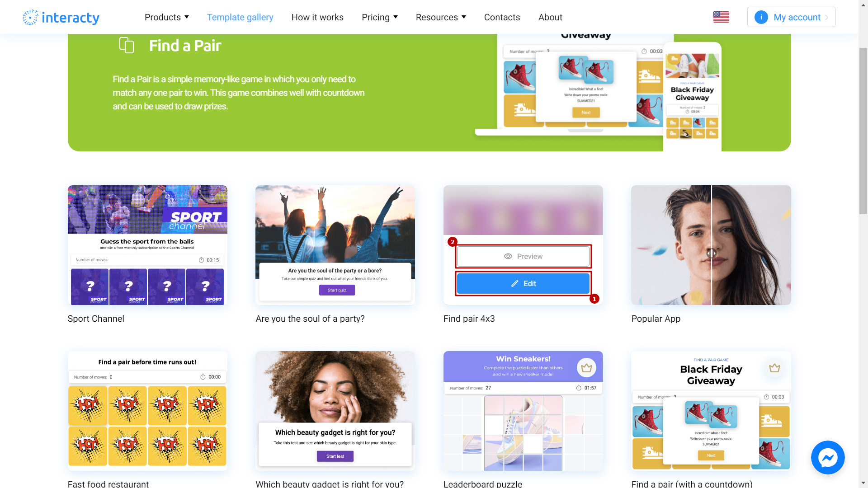
Task: Toggle the US flag language selector
Action: pyautogui.click(x=722, y=17)
